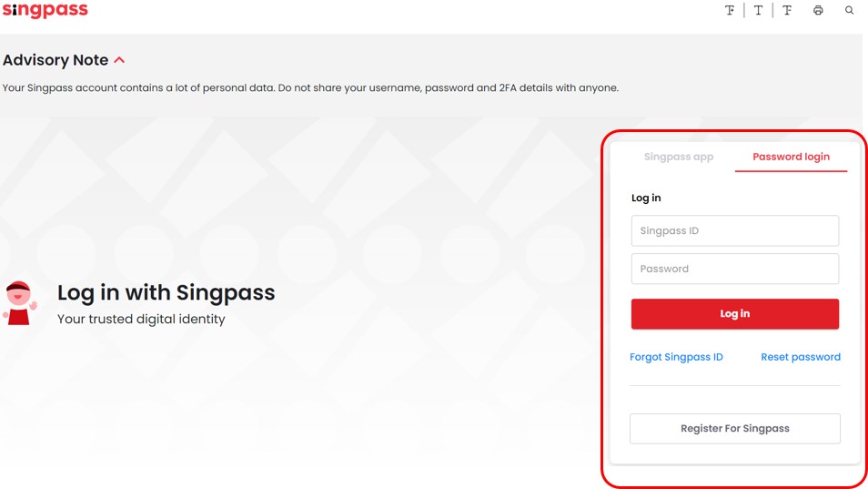Open search with the magnifying glass icon
Screen dimensions: 868x489
pyautogui.click(x=849, y=10)
